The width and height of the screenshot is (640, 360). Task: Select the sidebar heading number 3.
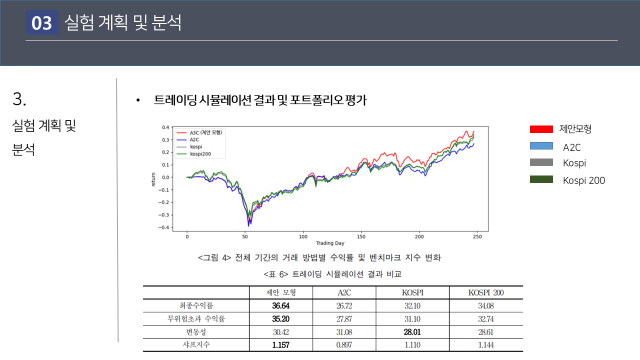pos(19,99)
